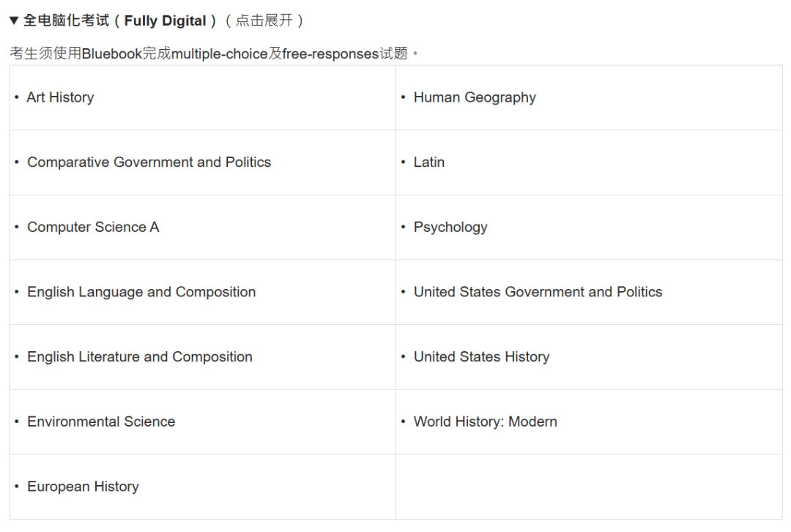Screen dimensions: 791x532
Task: Select European History entry
Action: 83,487
